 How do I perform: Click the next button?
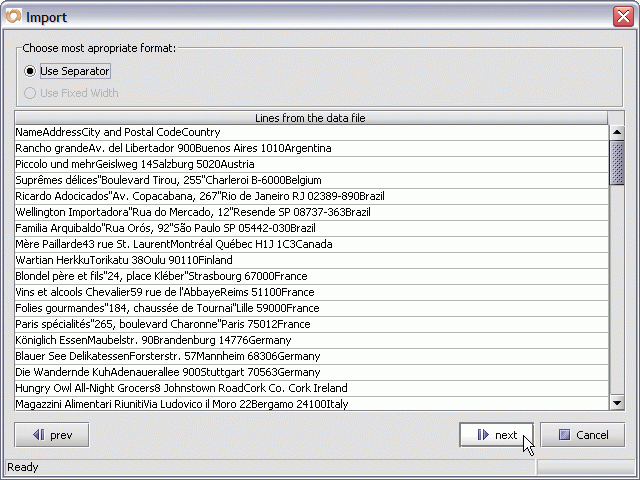coord(496,435)
